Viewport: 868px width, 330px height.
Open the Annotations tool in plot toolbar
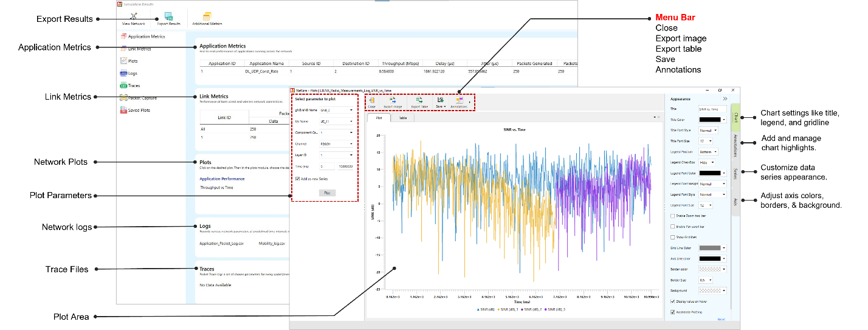[460, 101]
